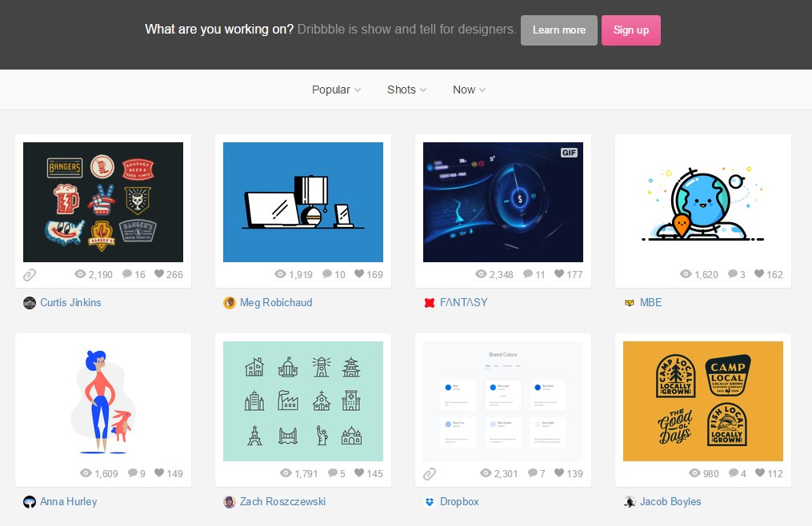Like the Curtis Jinkins shot with 266 hearts
812x526 pixels.
159,273
